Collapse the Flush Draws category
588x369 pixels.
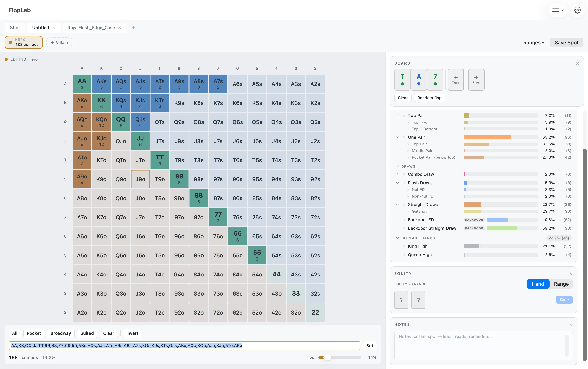[397, 183]
